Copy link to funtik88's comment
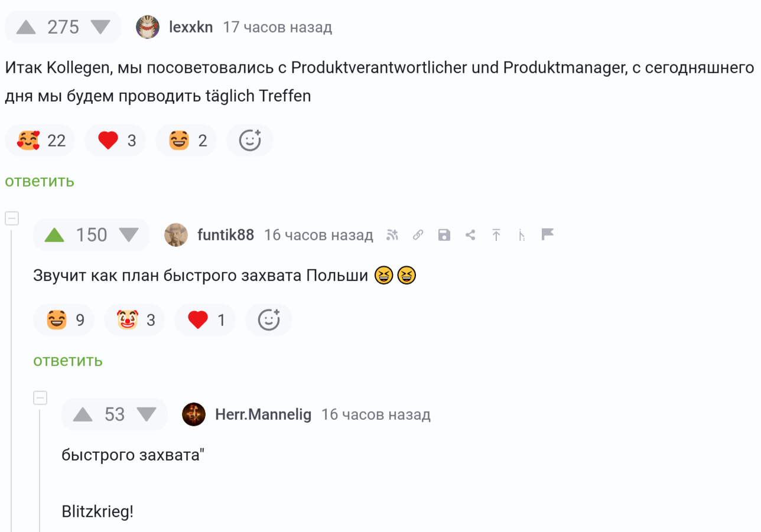 point(418,235)
